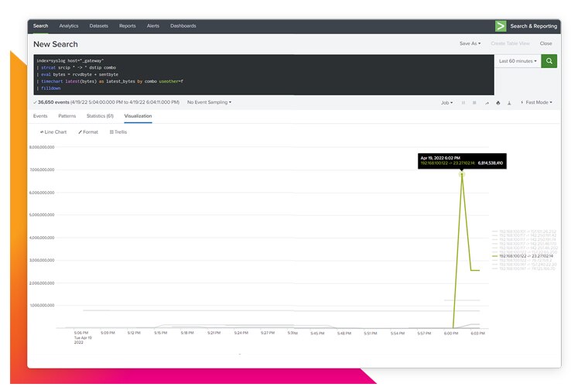Viewport: 588px width, 387px height.
Task: Open the Last 60 minutes time range picker
Action: coord(518,60)
